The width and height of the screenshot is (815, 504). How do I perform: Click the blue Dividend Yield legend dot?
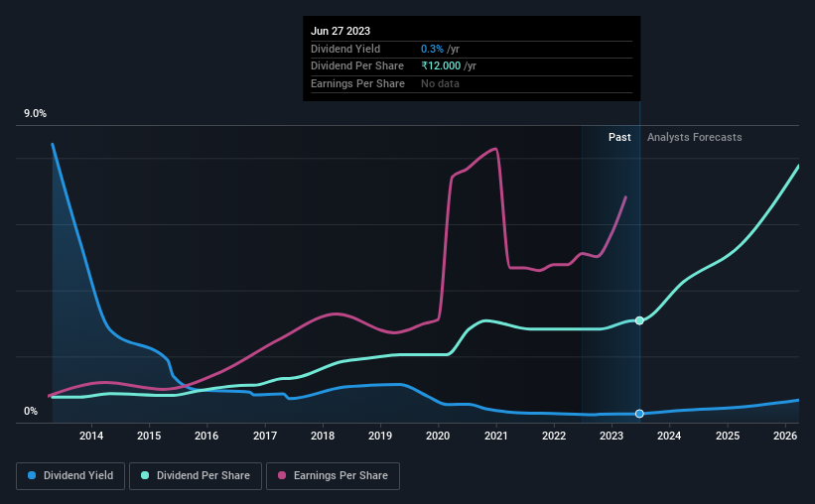pos(32,475)
